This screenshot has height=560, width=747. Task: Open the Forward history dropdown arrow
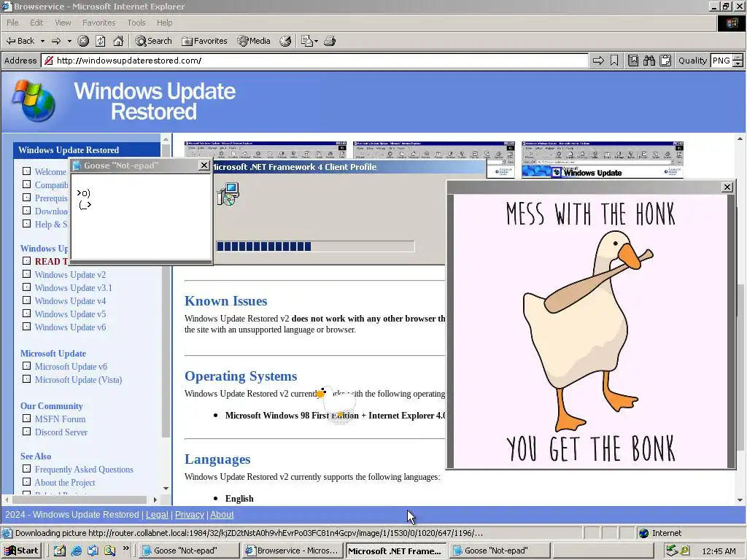pos(69,41)
